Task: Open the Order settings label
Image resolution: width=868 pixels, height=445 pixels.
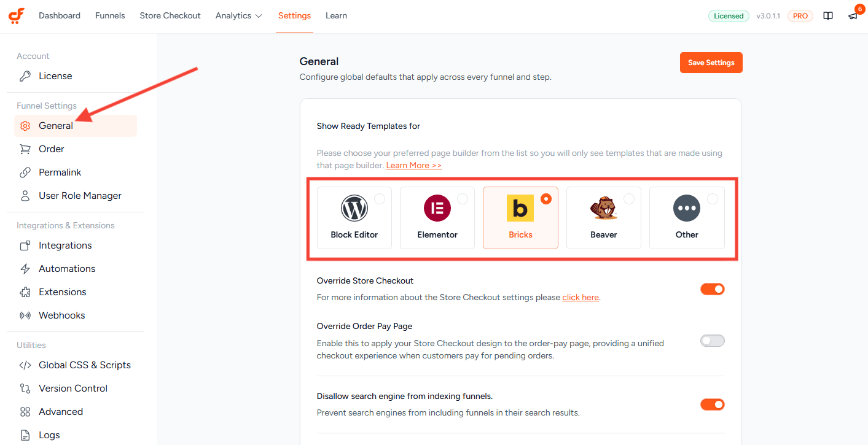Action: pyautogui.click(x=52, y=149)
